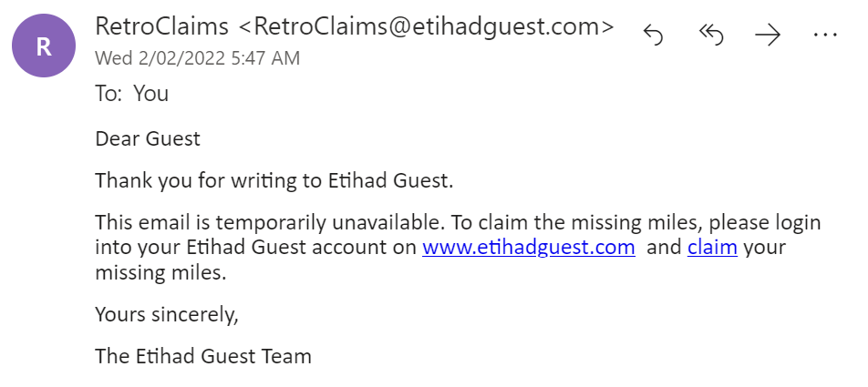Open the More actions ellipsis menu
Viewport: 868px width, 387px height.
pyautogui.click(x=824, y=35)
